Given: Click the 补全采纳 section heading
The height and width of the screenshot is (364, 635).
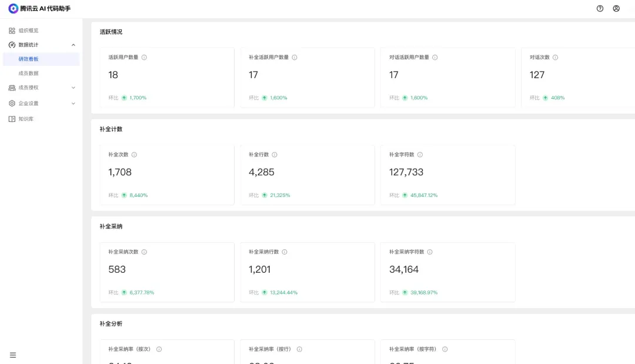Looking at the screenshot, I should [x=111, y=226].
